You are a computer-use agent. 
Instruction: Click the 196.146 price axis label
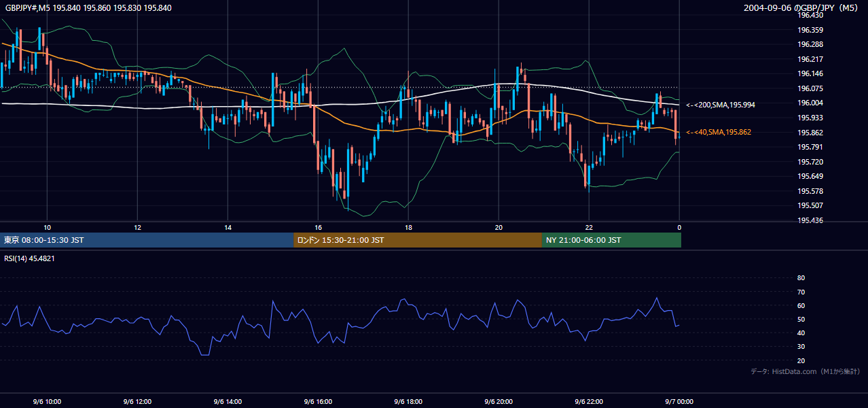coord(810,74)
